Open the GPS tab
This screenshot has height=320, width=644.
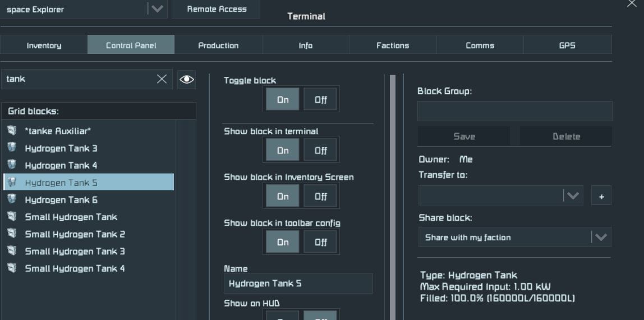[x=567, y=45]
